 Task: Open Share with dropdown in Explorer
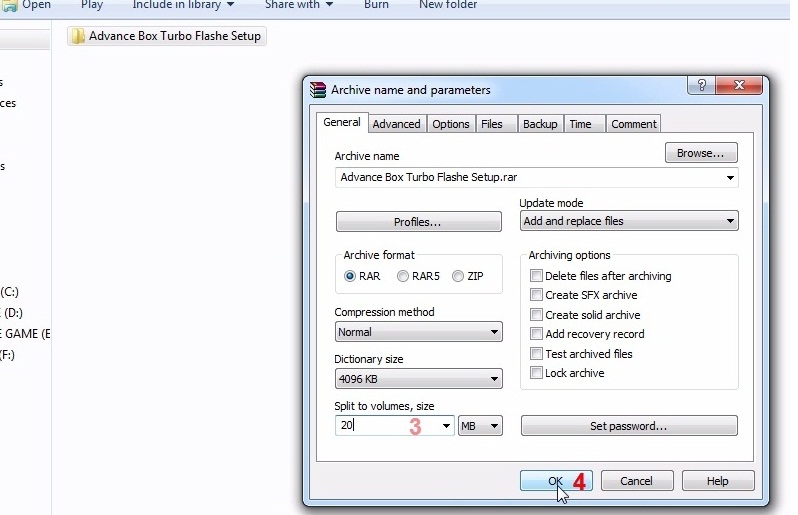299,5
